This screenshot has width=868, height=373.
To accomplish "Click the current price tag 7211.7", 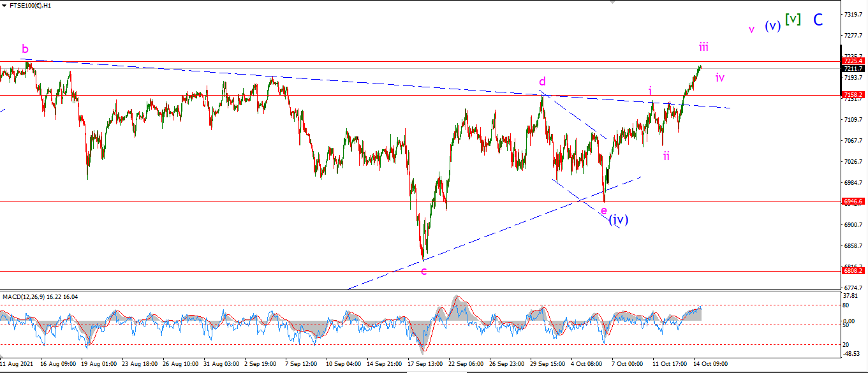I will 853,69.
